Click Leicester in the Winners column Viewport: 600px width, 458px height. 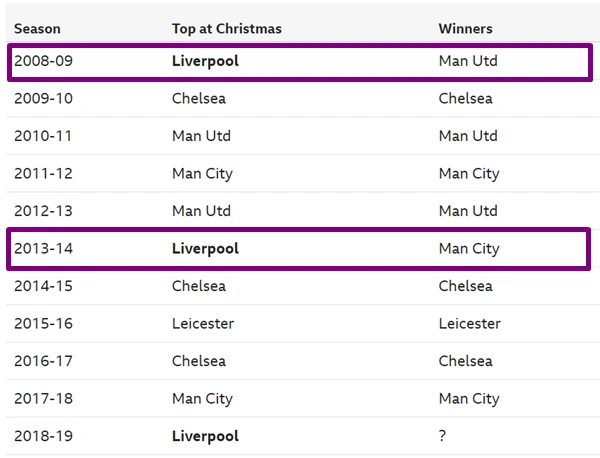point(469,324)
